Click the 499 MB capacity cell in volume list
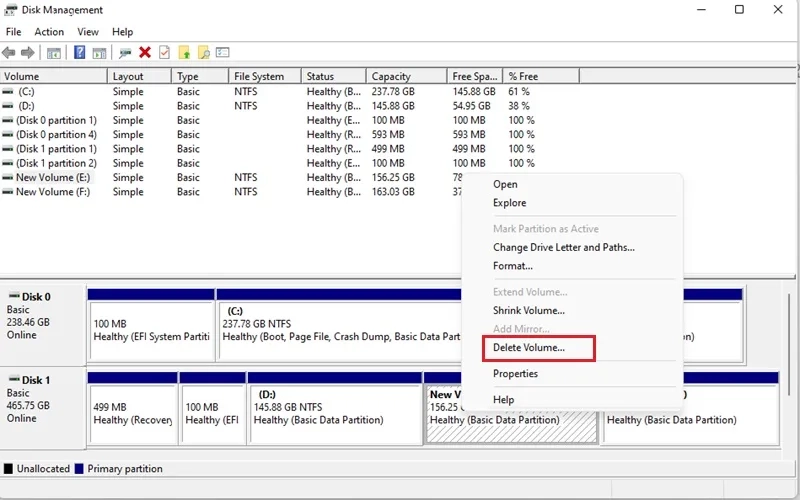The image size is (800, 500). [388, 148]
